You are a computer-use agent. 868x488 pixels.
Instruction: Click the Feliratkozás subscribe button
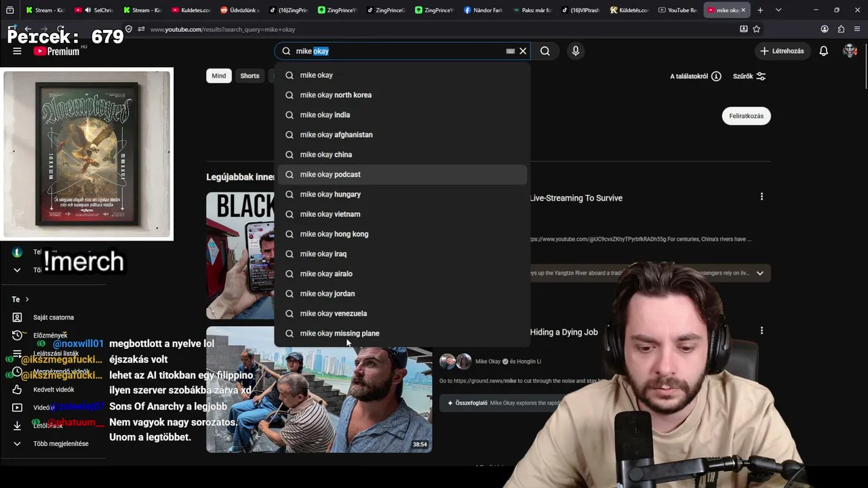(x=746, y=116)
